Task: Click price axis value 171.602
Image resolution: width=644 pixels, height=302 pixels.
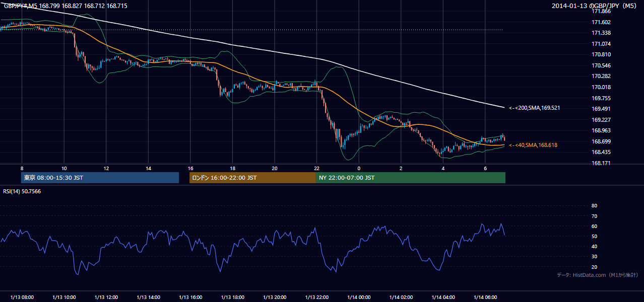Action: [x=601, y=22]
